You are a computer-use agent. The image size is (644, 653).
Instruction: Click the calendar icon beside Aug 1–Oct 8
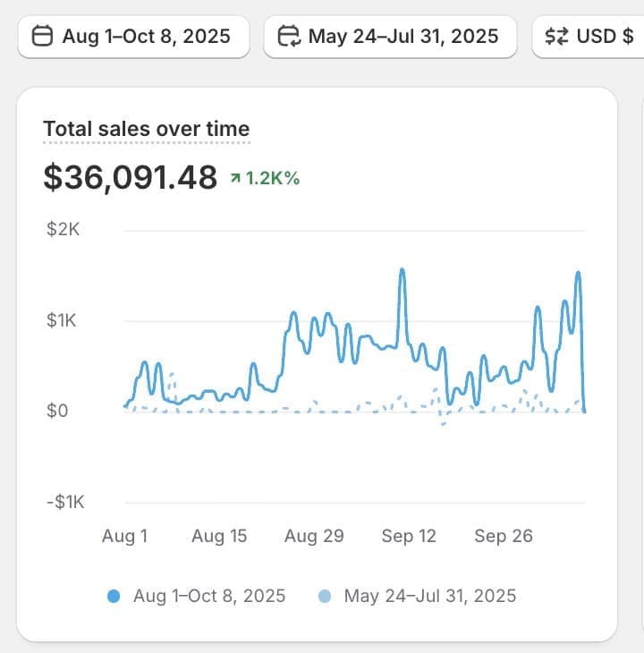click(x=42, y=37)
